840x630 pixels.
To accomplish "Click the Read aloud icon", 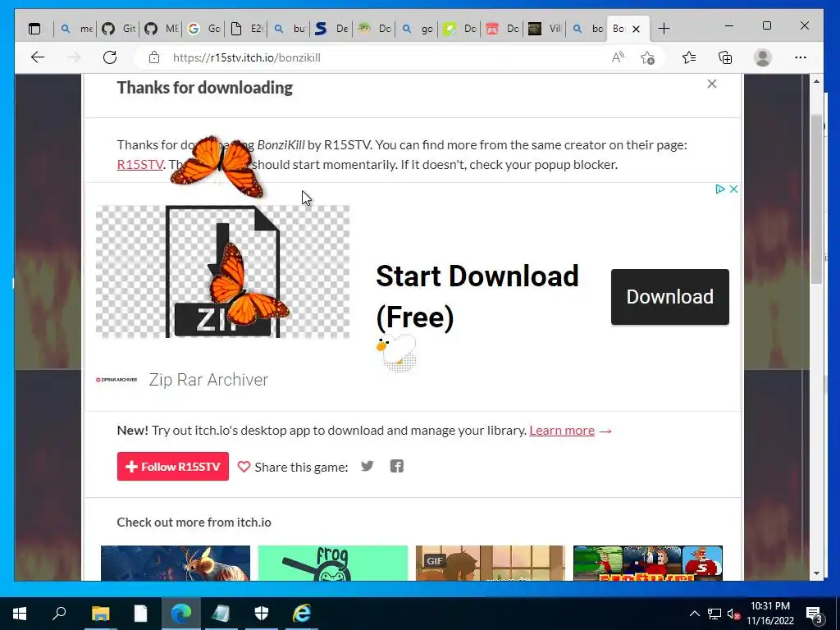I will click(x=618, y=57).
